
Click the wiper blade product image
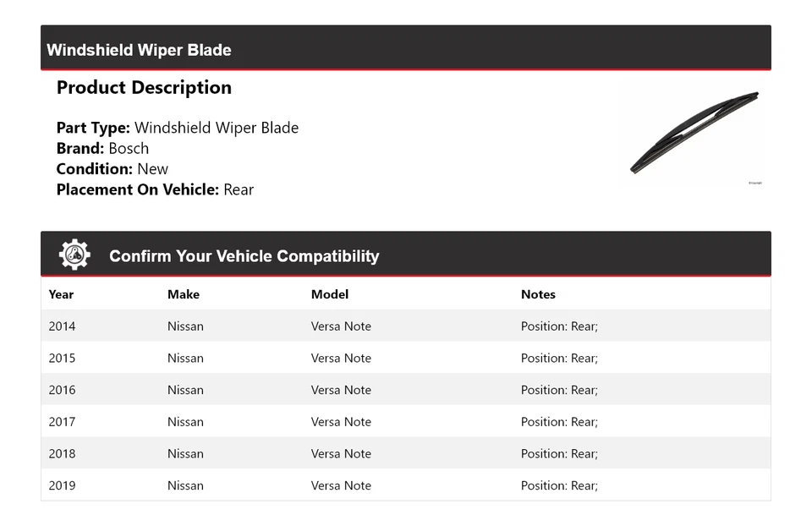(694, 133)
